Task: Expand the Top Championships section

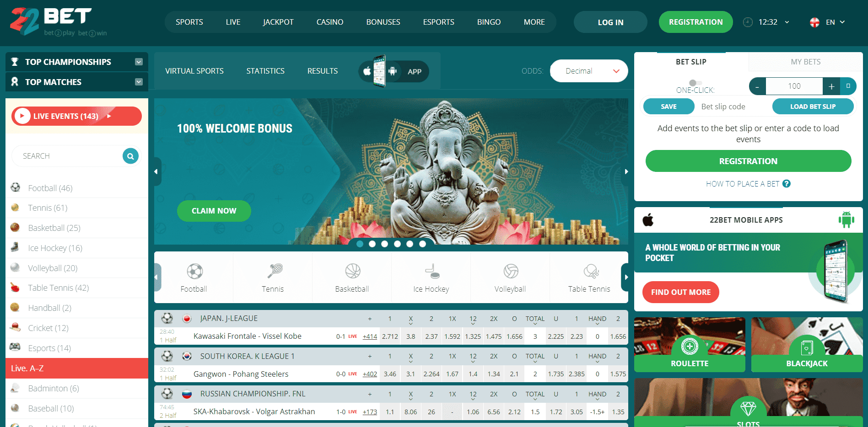Action: (139, 62)
